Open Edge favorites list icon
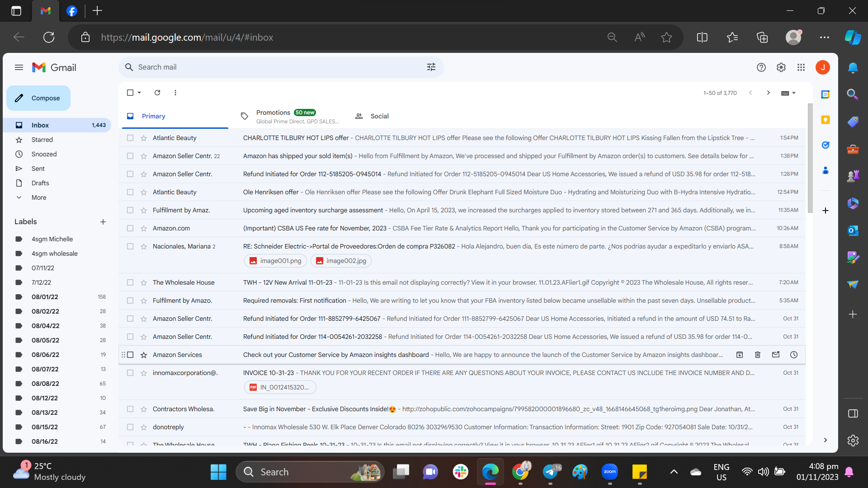 click(732, 38)
